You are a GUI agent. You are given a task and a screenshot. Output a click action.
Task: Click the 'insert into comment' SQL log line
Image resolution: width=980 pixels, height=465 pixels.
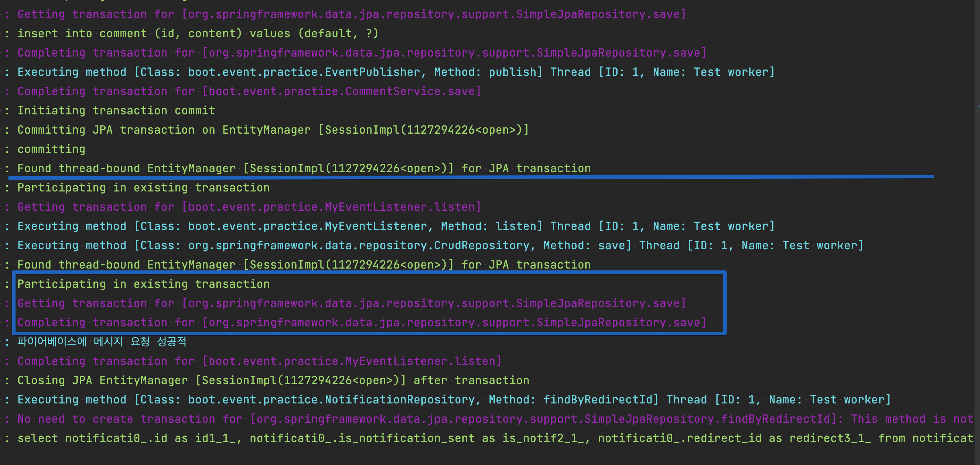198,34
